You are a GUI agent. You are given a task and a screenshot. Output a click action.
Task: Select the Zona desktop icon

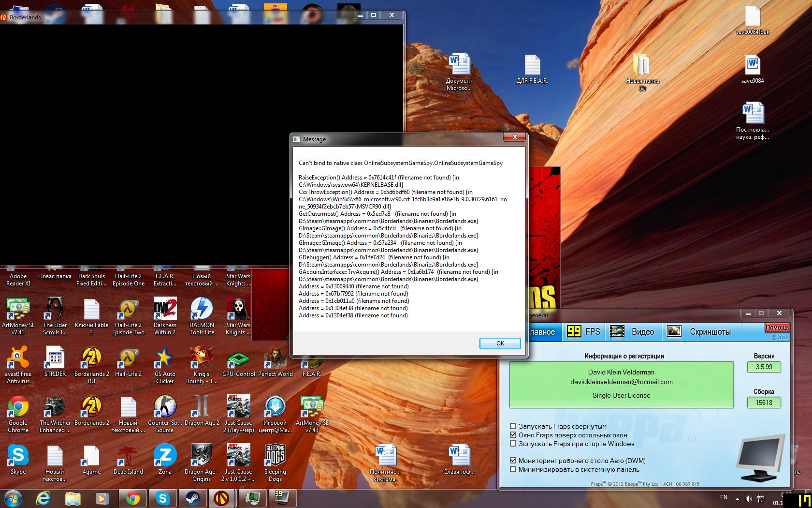click(x=165, y=460)
